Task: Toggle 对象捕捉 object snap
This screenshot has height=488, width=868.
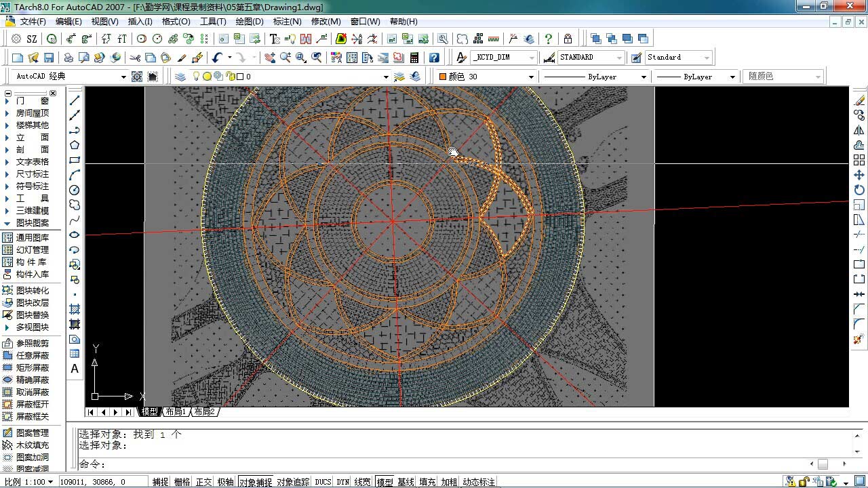Action: [x=255, y=482]
